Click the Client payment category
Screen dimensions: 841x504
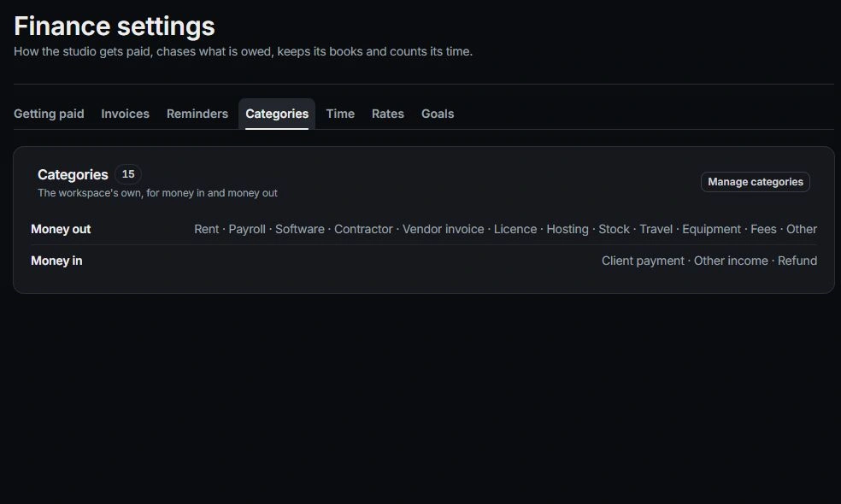tap(643, 261)
